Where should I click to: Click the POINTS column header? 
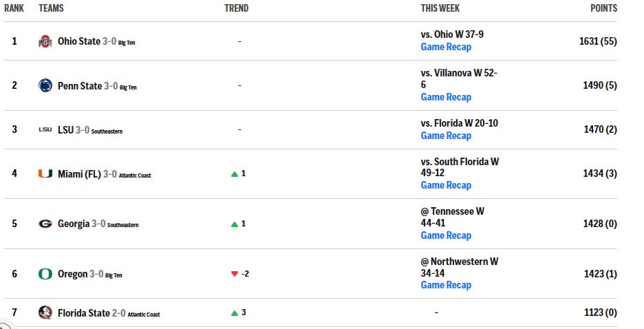(604, 8)
